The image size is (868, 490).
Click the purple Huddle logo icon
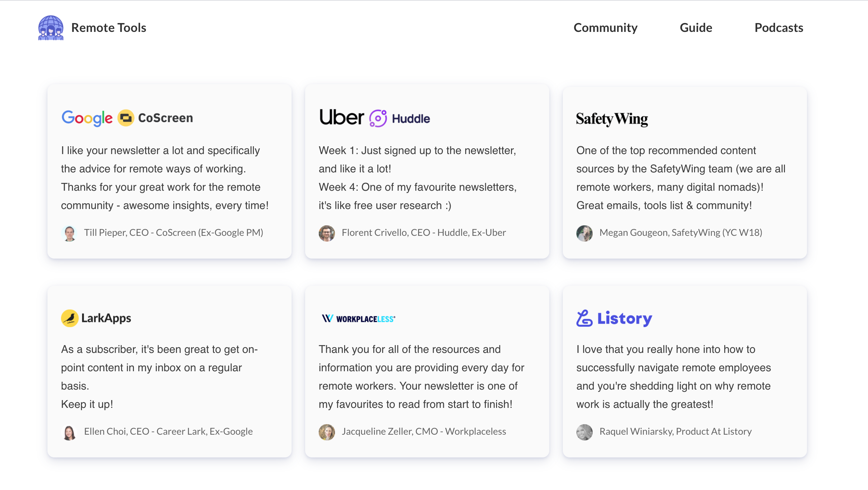pos(378,118)
